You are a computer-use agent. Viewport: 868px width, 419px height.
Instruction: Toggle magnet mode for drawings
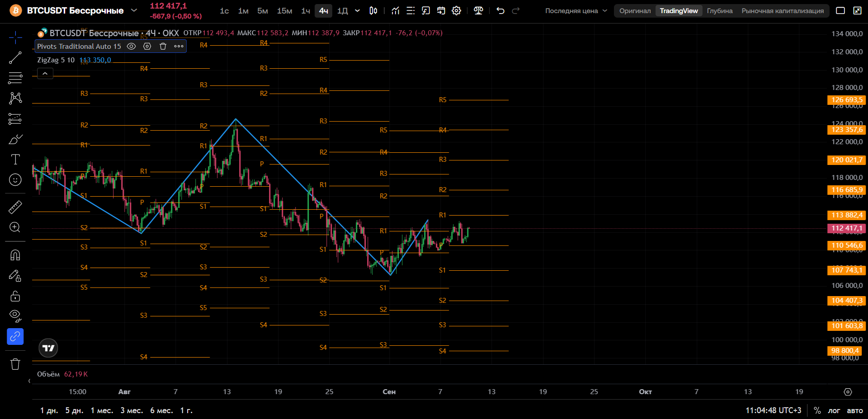tap(15, 255)
